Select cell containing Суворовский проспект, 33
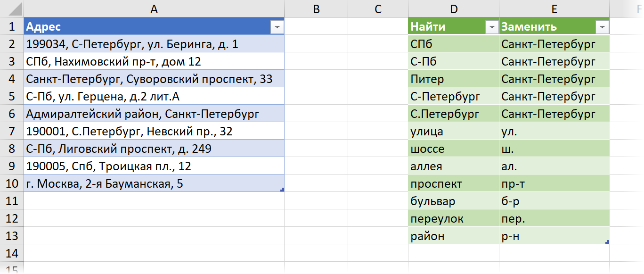Screen dimensions: 644x274 [x=154, y=79]
